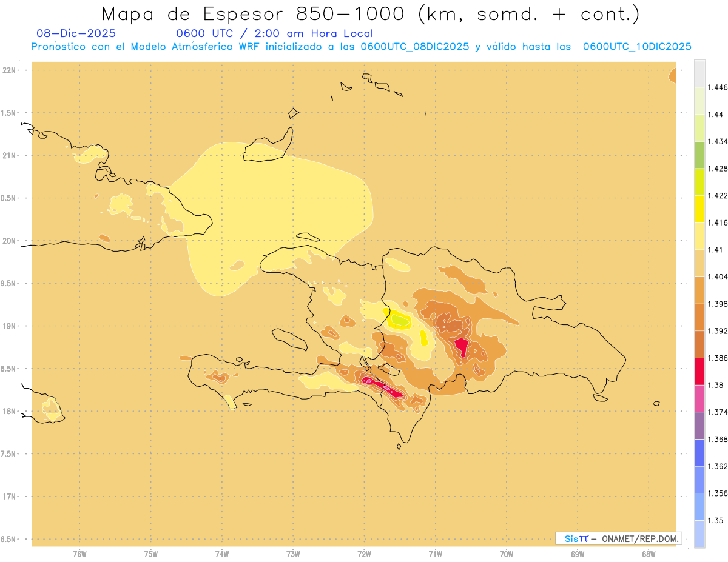The height and width of the screenshot is (562, 728).
Task: Click the legend value "1.392"
Action: 718,331
